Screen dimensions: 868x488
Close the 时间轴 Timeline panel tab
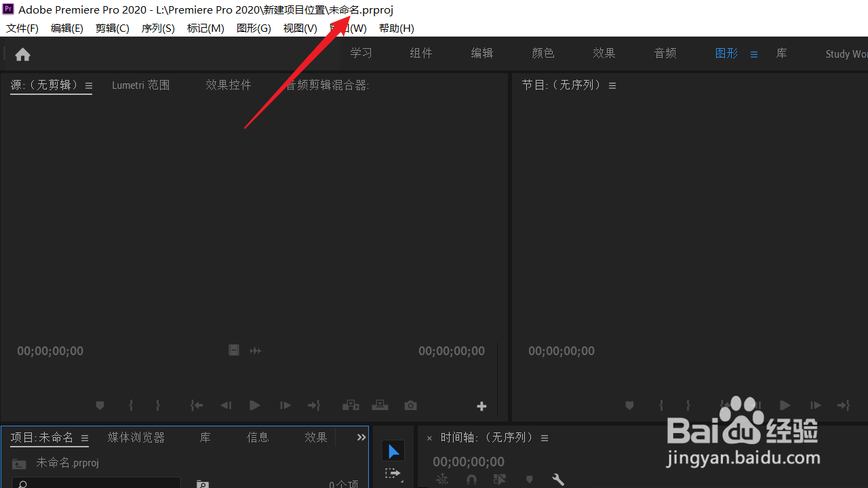point(429,439)
